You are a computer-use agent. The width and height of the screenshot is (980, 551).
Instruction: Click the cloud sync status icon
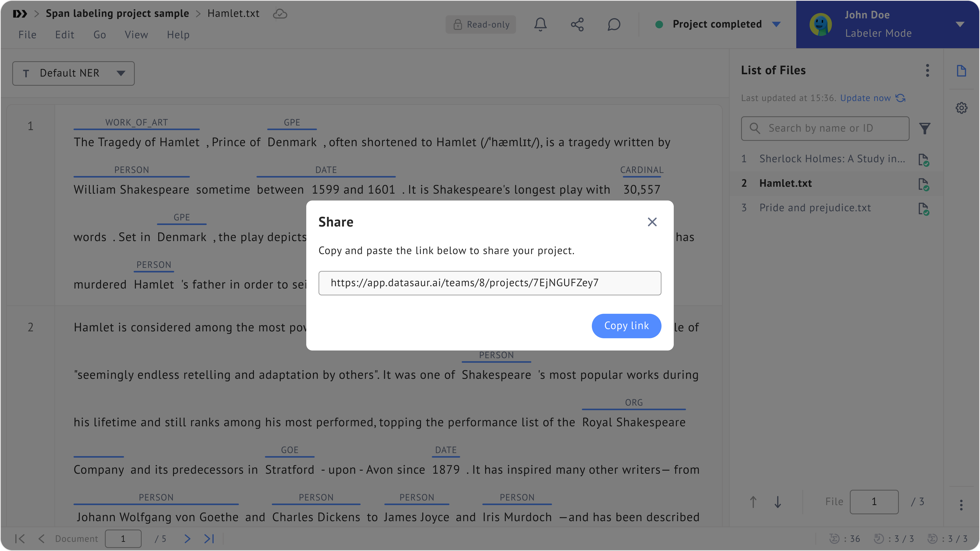280,14
